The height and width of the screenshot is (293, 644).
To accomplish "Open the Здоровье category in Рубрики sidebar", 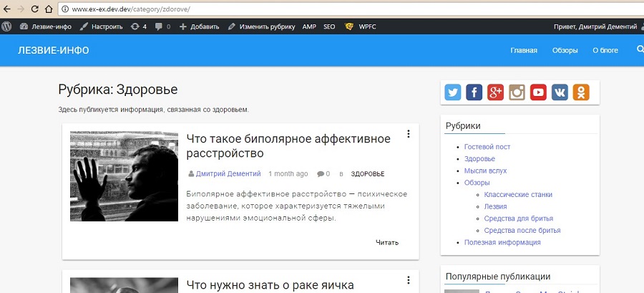I will (479, 158).
